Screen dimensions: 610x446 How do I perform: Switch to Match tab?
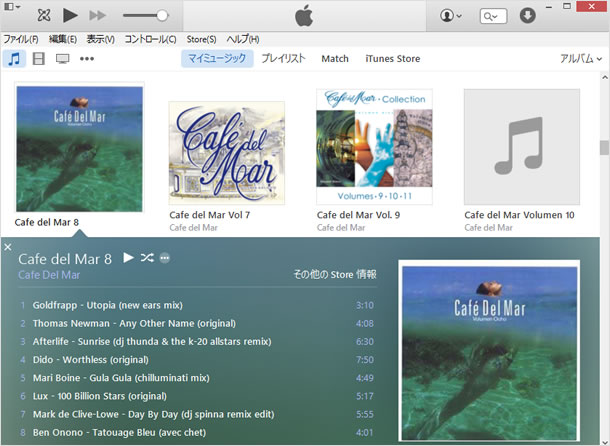(335, 59)
